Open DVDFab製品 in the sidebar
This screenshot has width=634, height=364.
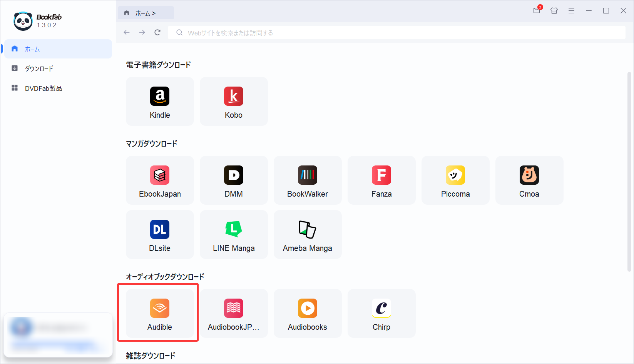coord(58,88)
